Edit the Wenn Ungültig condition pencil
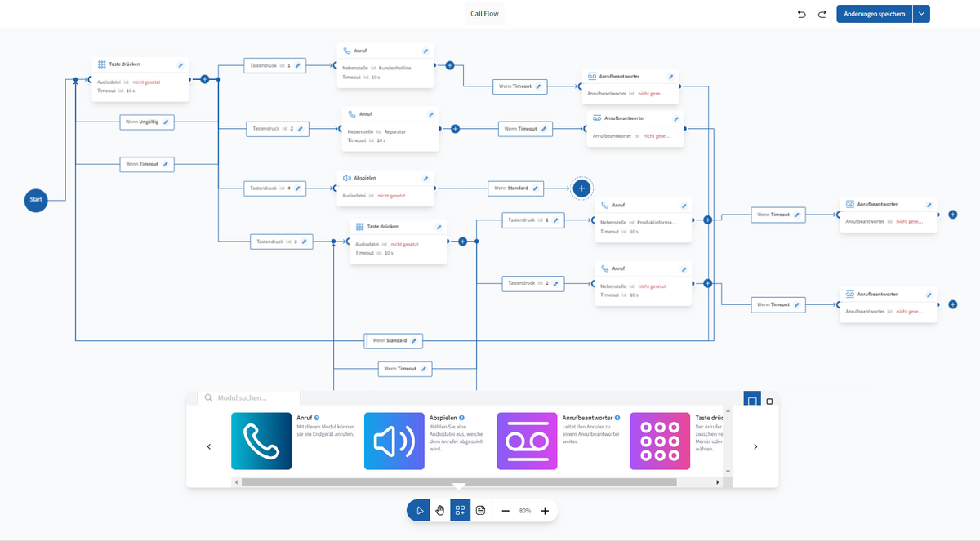 click(166, 122)
